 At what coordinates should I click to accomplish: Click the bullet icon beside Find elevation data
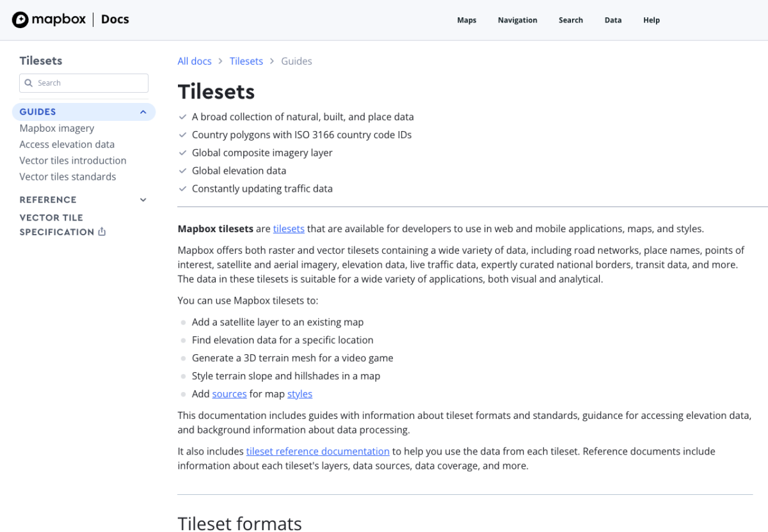184,340
